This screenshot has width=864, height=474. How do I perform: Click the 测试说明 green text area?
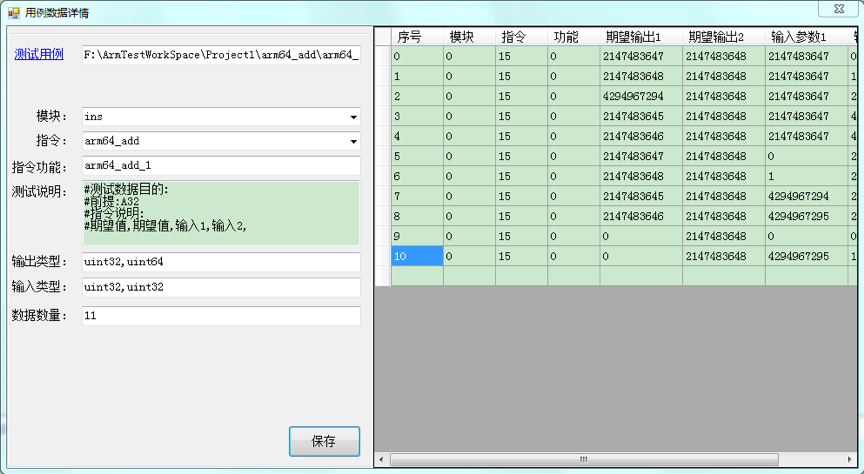[x=220, y=213]
